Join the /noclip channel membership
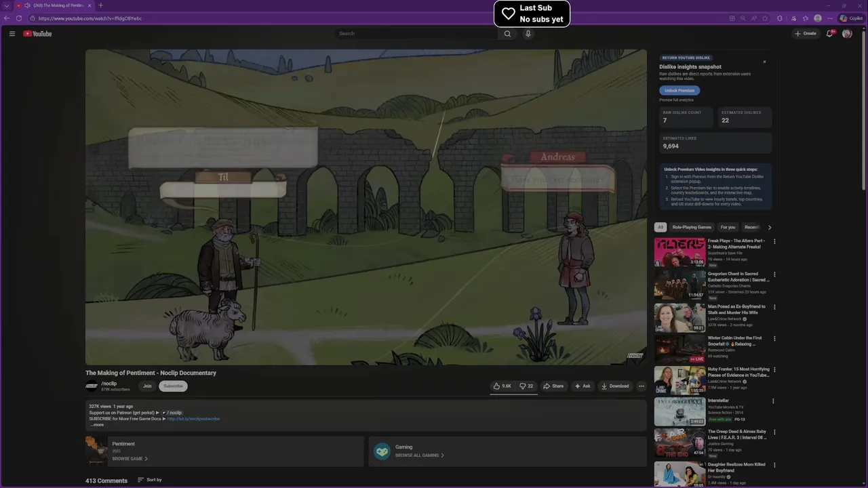868x488 pixels. (x=147, y=386)
